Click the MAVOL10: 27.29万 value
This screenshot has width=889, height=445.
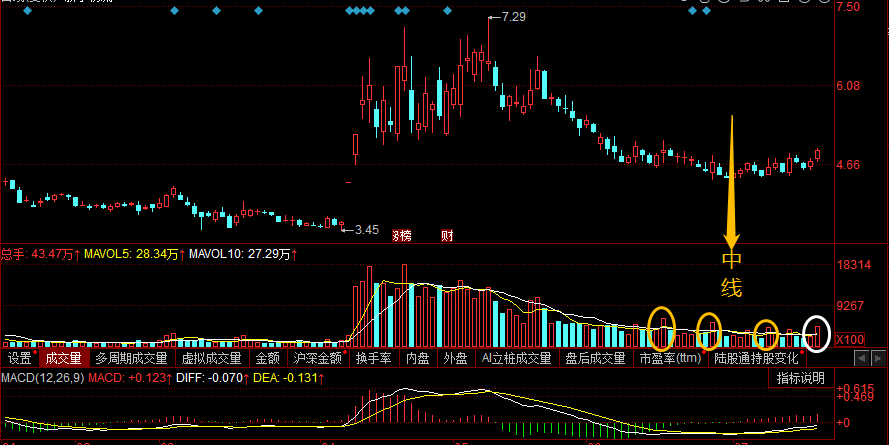pos(243,254)
